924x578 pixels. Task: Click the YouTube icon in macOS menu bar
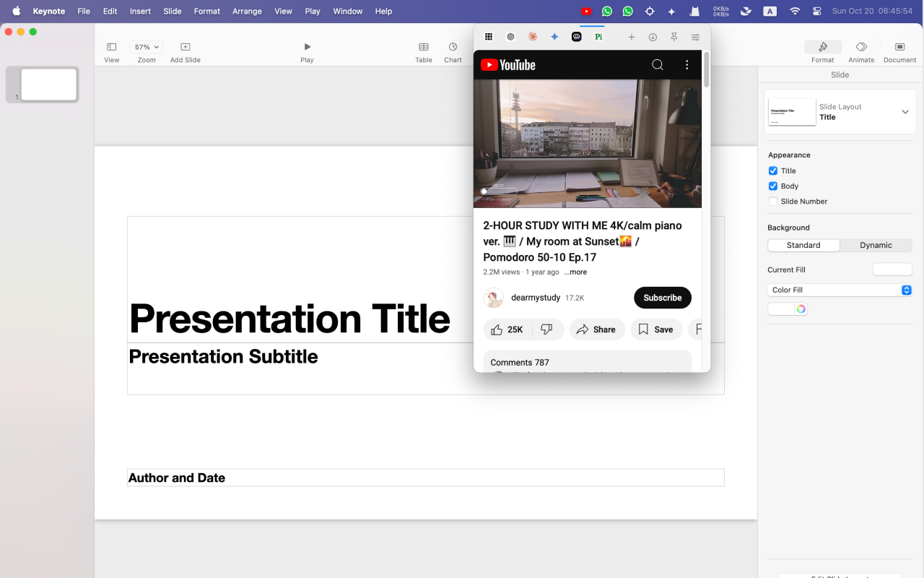tap(586, 11)
